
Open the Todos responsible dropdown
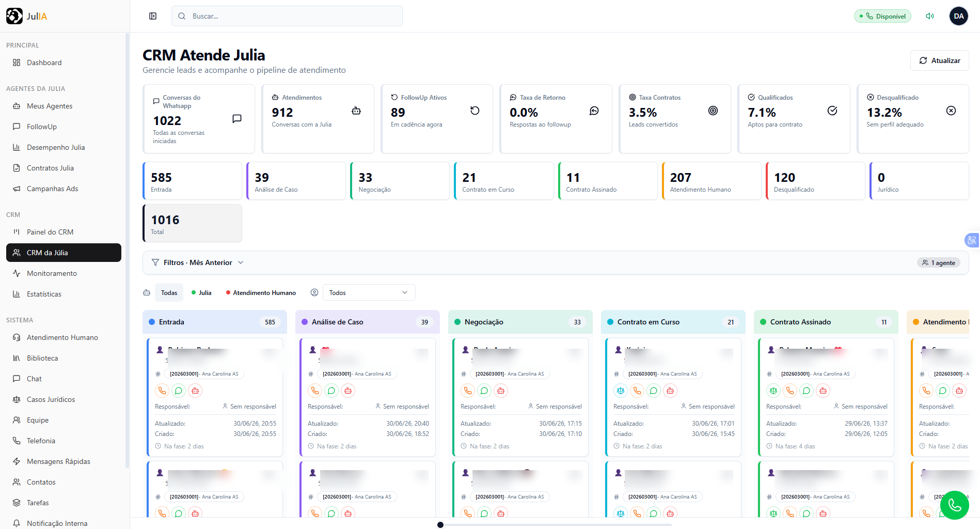[369, 292]
